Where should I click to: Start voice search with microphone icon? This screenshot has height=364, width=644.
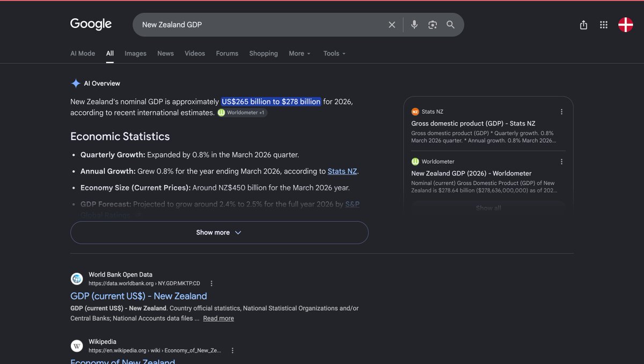coord(414,25)
